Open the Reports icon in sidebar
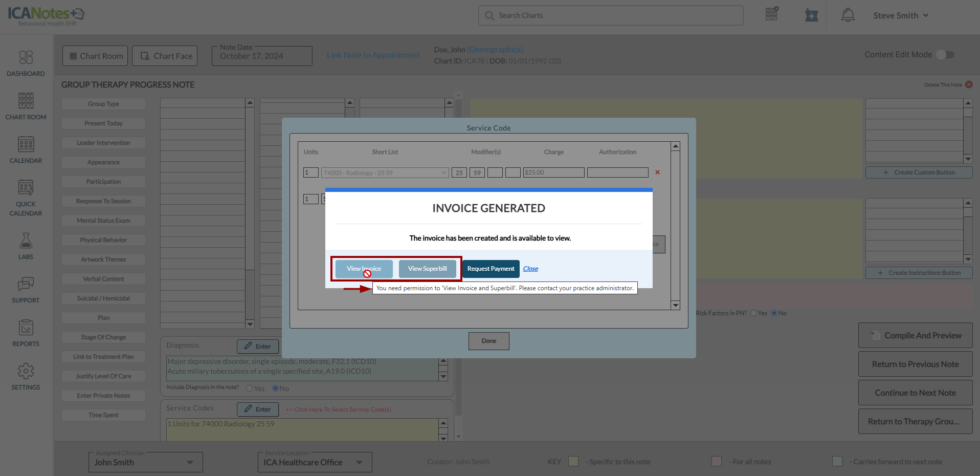980x476 pixels. [26, 328]
